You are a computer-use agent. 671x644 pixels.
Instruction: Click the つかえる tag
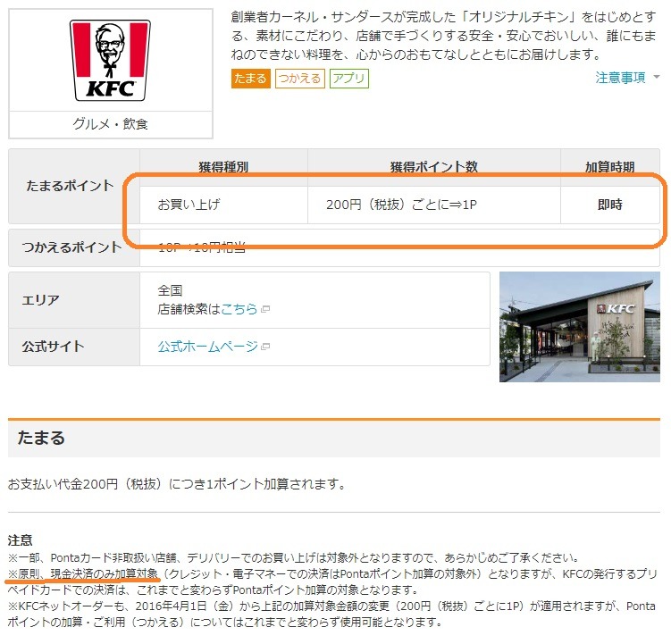300,79
